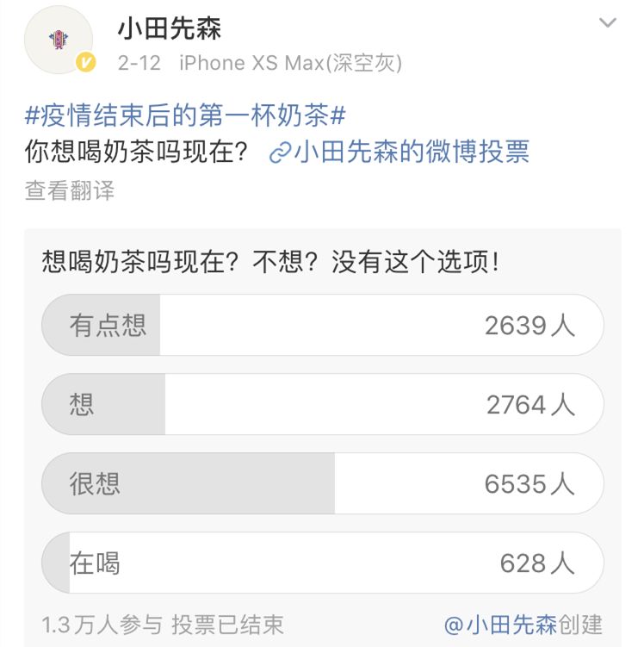Open @小田先森 creator link at bottom
644x647 pixels.
(500, 625)
